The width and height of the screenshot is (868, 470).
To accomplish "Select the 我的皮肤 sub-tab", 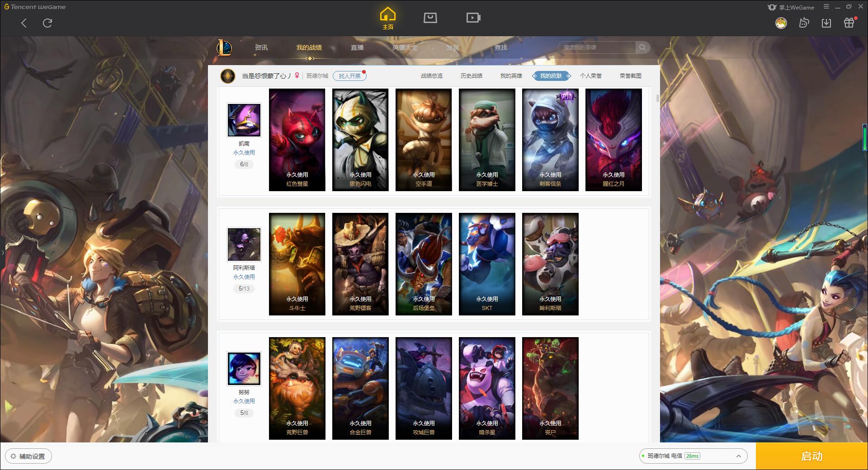I will pos(551,76).
